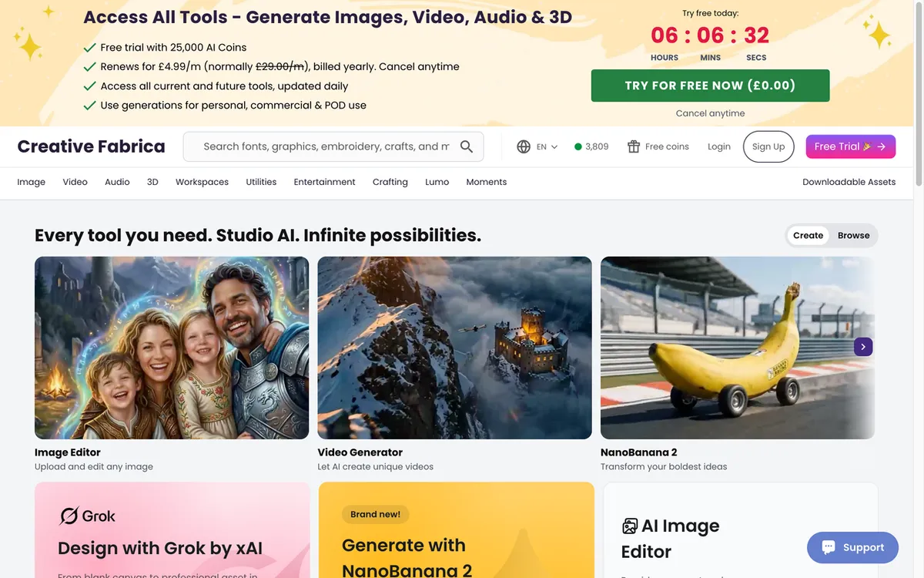924x578 pixels.
Task: Click the gift icon beside Free coins
Action: pyautogui.click(x=634, y=146)
